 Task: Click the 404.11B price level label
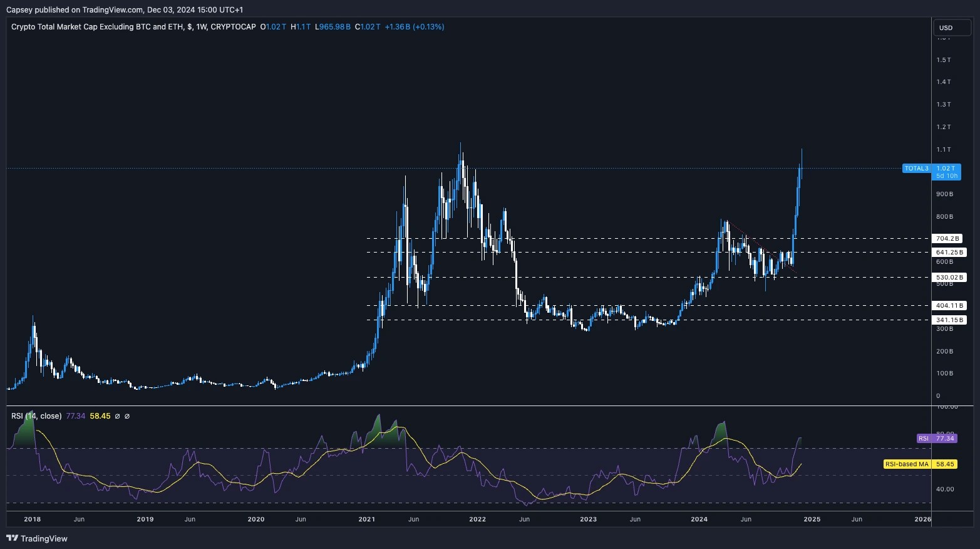(949, 305)
